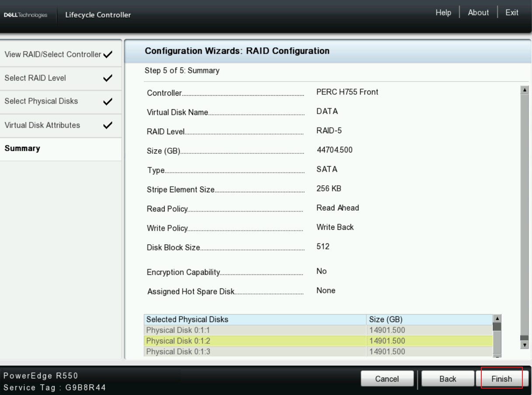
Task: Click Assigned Hot Spare Disk value None
Action: pyautogui.click(x=326, y=291)
